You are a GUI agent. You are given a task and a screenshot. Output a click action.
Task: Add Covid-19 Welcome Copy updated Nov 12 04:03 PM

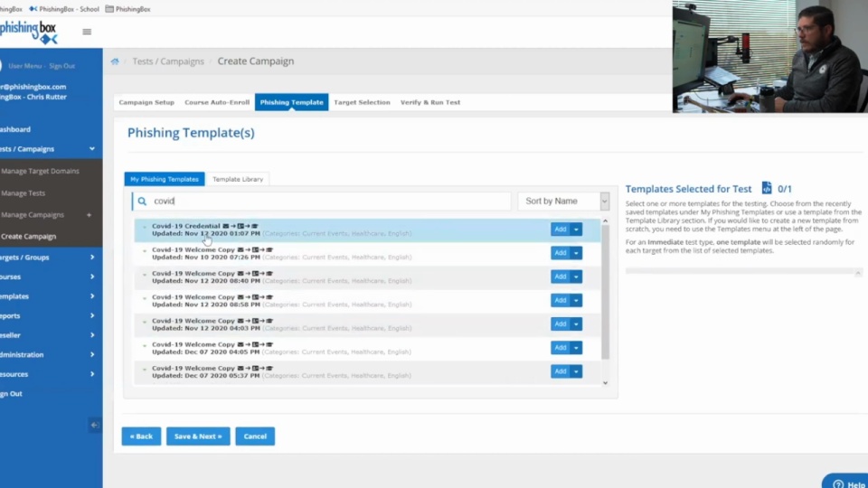pyautogui.click(x=561, y=324)
